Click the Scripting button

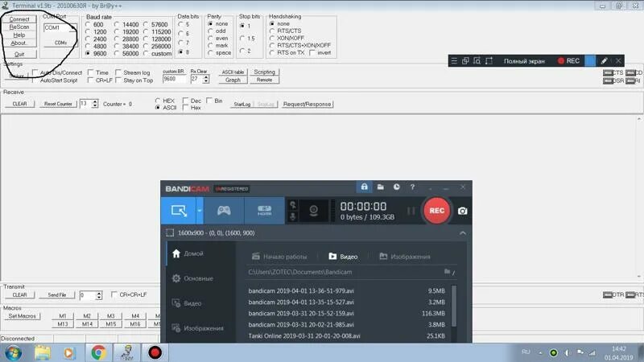264,72
